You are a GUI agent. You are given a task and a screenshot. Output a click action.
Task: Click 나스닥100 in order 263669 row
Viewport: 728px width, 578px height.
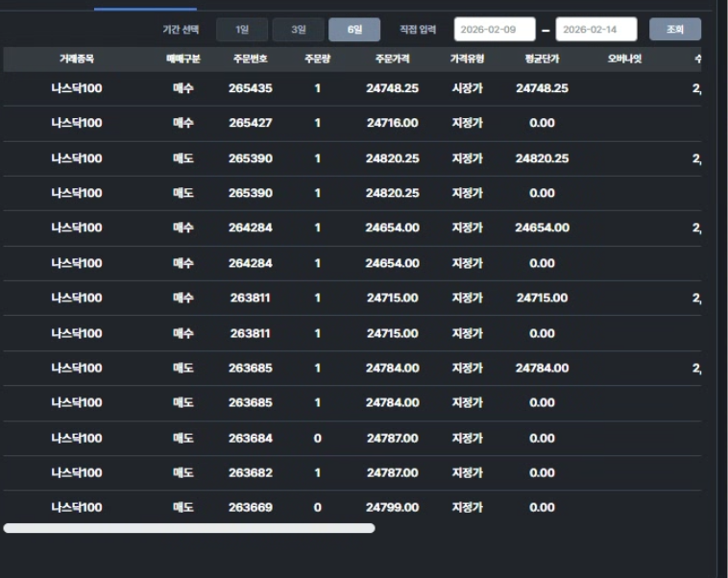coord(77,508)
